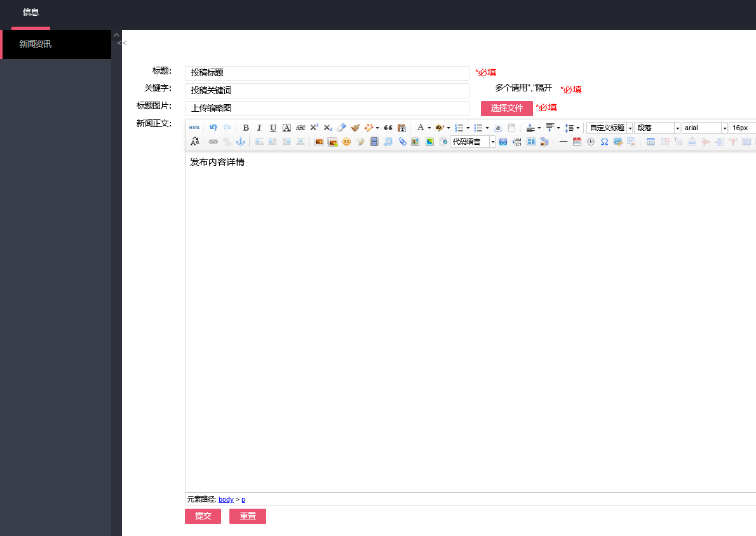Screen dimensions: 756x536
Task: Underline the selected text
Action: (x=273, y=128)
